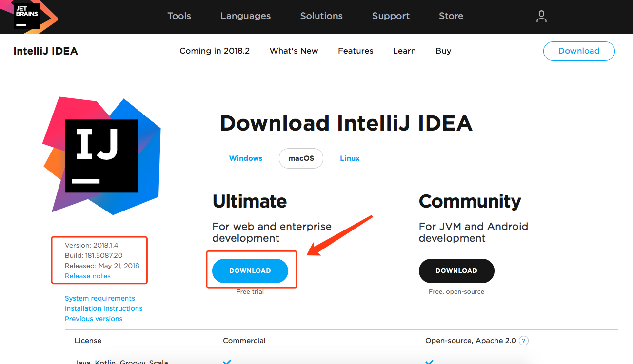Viewport: 633px width, 364px height.
Task: Click For JVM and Android development text
Action: (474, 232)
